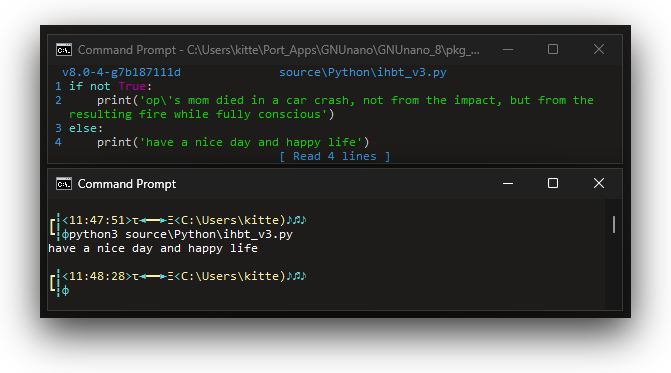Viewport: 671px width, 373px height.
Task: Click the 'else:' line in nano
Action: [86, 128]
